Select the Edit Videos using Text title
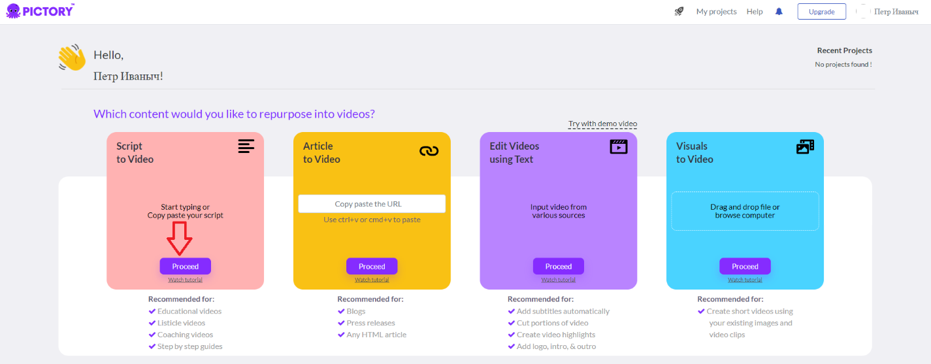The height and width of the screenshot is (364, 931). [514, 153]
